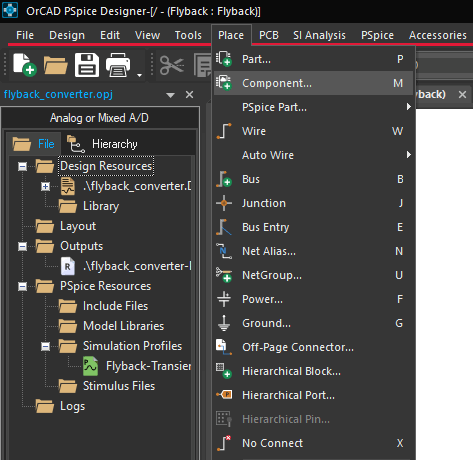Collapse the PSpice Resources folder
This screenshot has height=460, width=473.
pos(22,286)
